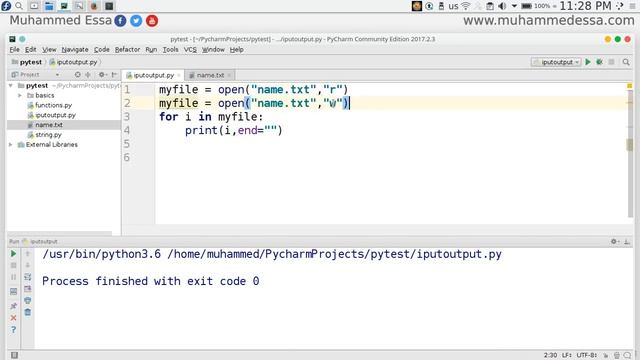Click the Run panel down arrow
This screenshot has width=640, height=360.
(x=28, y=265)
